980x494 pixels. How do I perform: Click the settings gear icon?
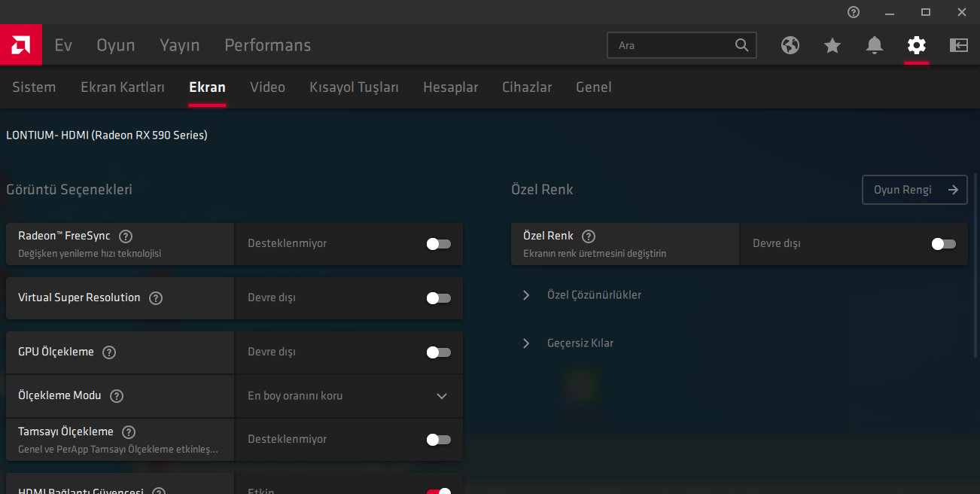coord(916,45)
